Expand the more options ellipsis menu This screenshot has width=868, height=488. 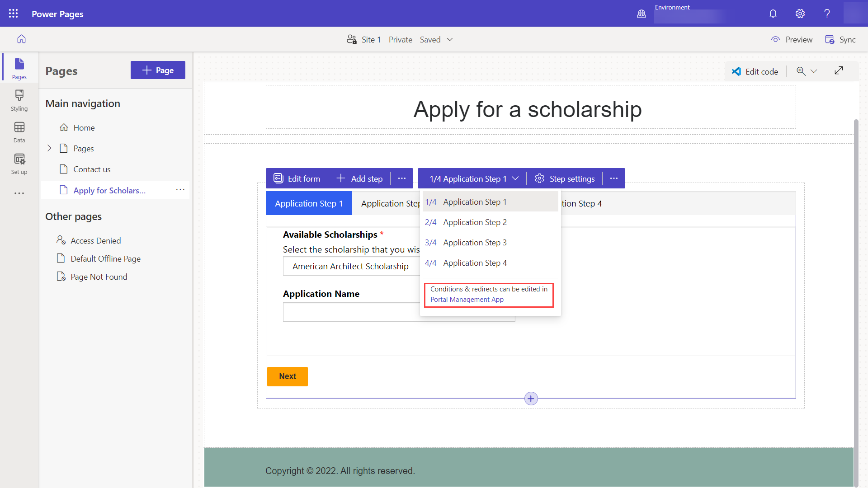[614, 178]
